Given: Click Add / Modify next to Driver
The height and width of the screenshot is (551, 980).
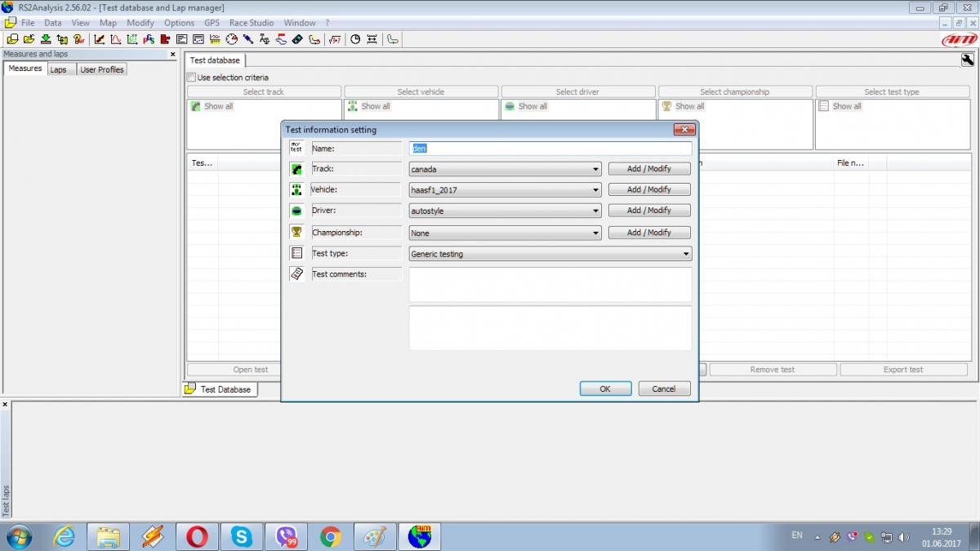Looking at the screenshot, I should click(x=648, y=211).
